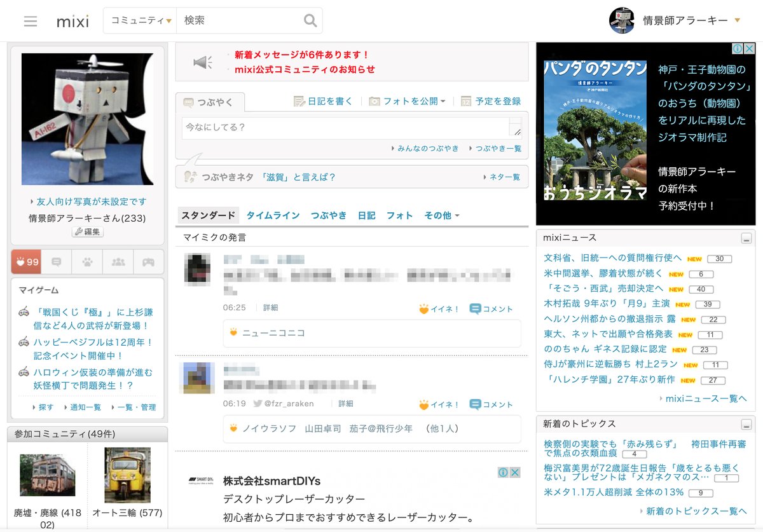The height and width of the screenshot is (532, 763).
Task: Open the 株式会社smartDIYs ad title
Action: 272,481
